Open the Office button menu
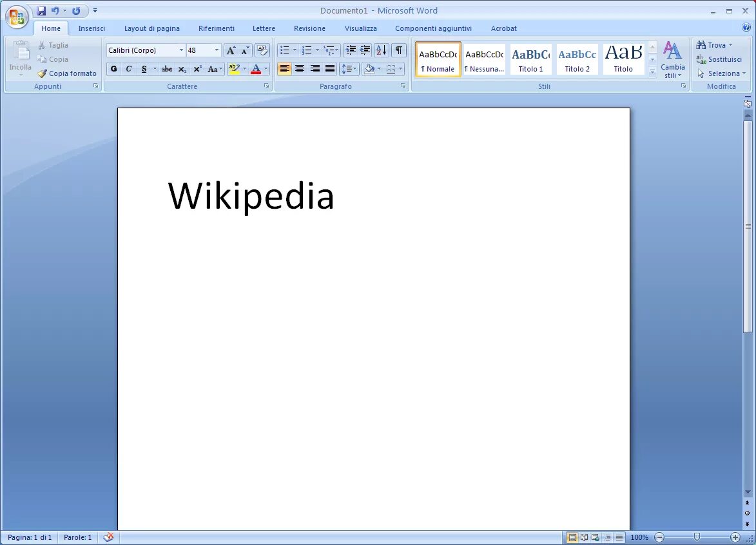The image size is (756, 545). click(x=16, y=16)
